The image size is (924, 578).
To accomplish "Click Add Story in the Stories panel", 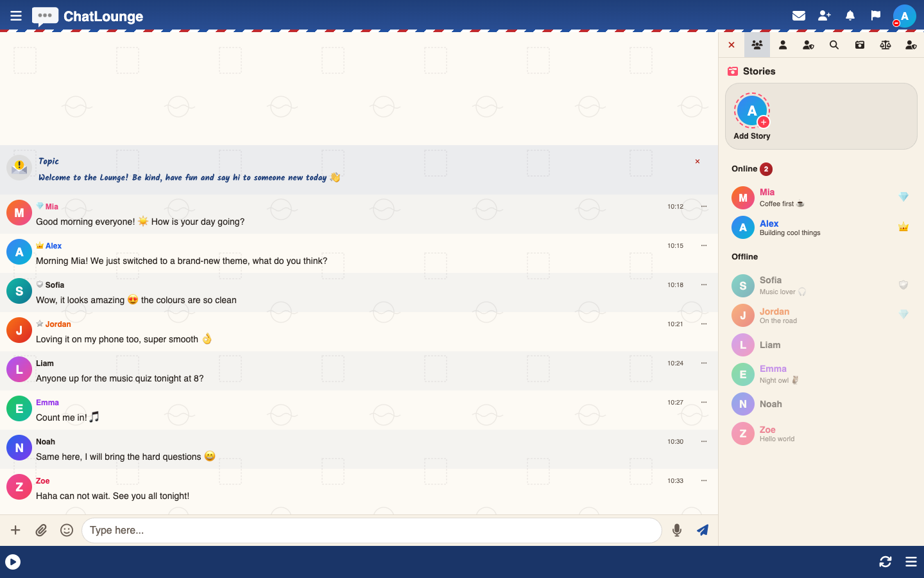I will 752,118.
